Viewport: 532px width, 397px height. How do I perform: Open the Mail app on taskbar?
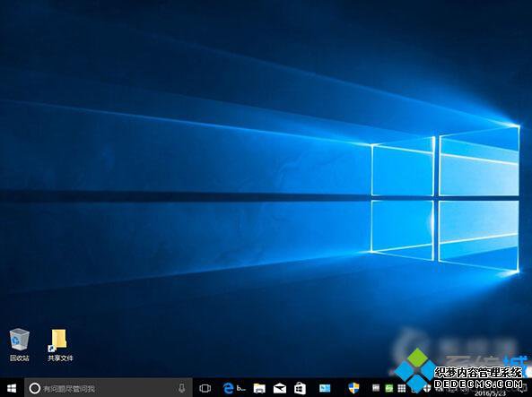[x=280, y=388]
